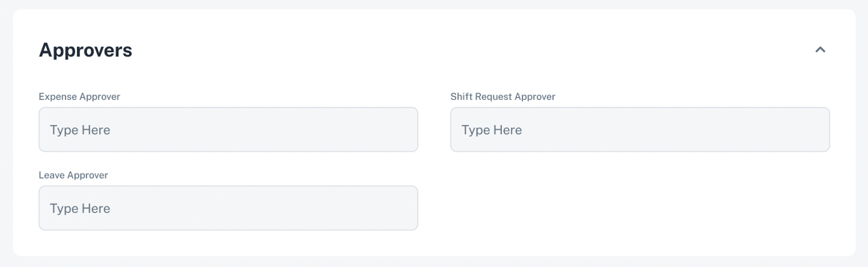Click "Type Here" placeholder under Shift Request Approver

point(492,130)
